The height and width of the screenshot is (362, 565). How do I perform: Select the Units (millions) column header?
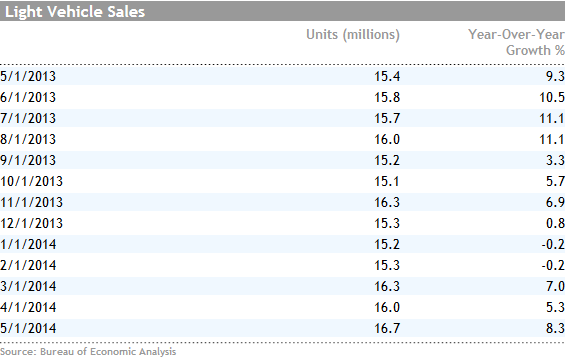point(353,35)
